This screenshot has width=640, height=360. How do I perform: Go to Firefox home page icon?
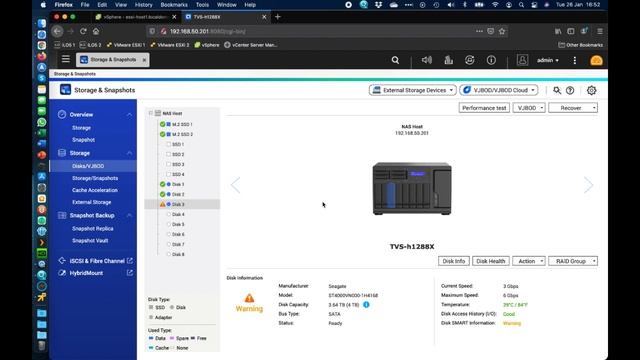click(96, 31)
